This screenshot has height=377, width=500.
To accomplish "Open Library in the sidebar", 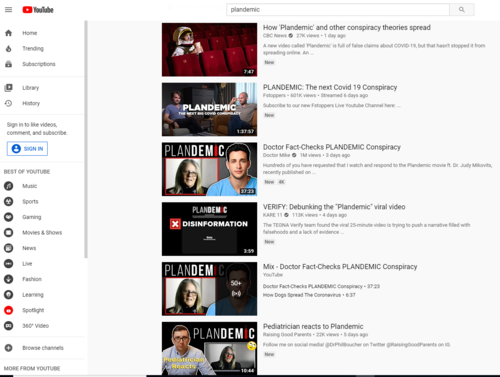I will tap(30, 88).
